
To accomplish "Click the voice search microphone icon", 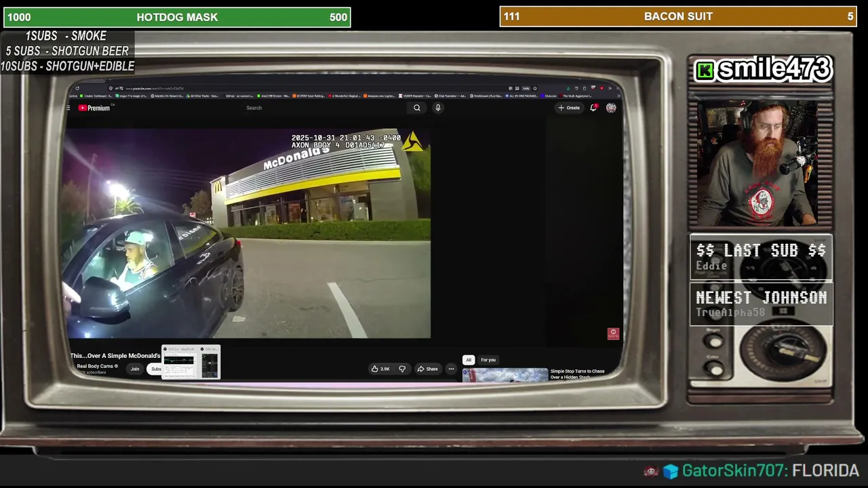I will (x=438, y=108).
